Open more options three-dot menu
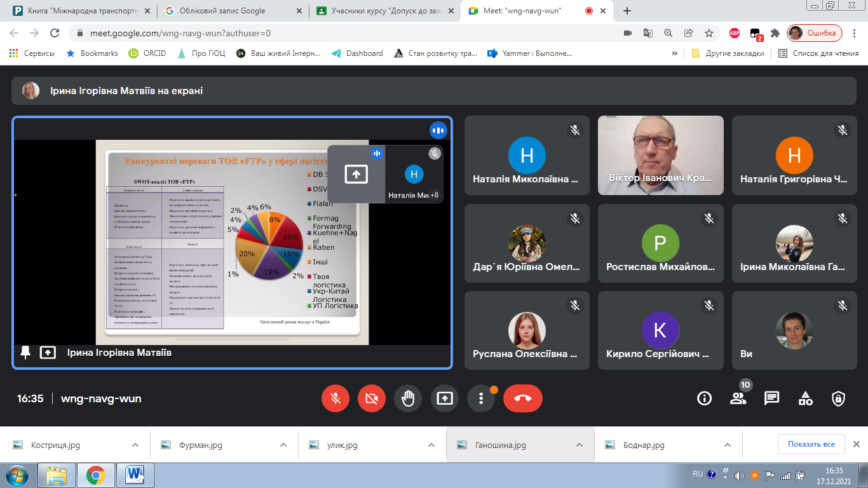 pos(481,398)
